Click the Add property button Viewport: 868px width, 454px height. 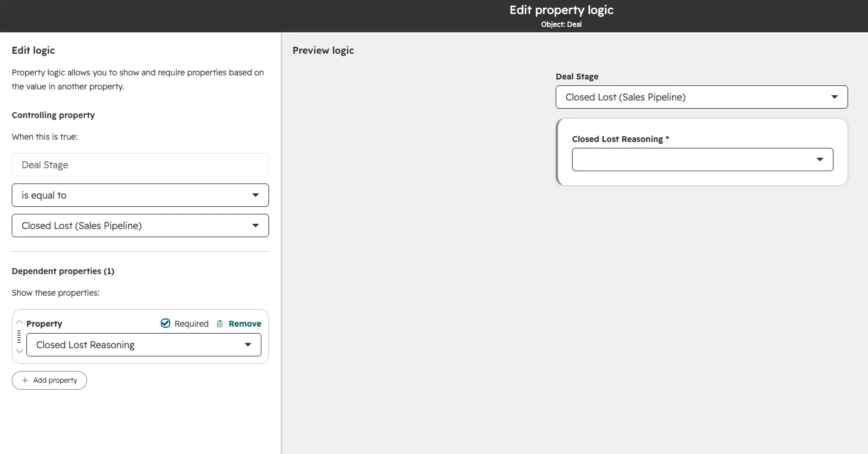tap(49, 380)
